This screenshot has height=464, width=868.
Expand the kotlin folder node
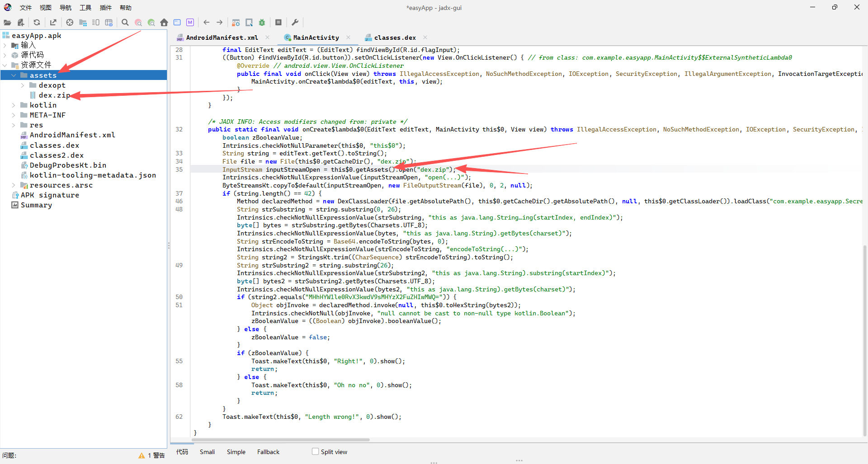(14, 105)
